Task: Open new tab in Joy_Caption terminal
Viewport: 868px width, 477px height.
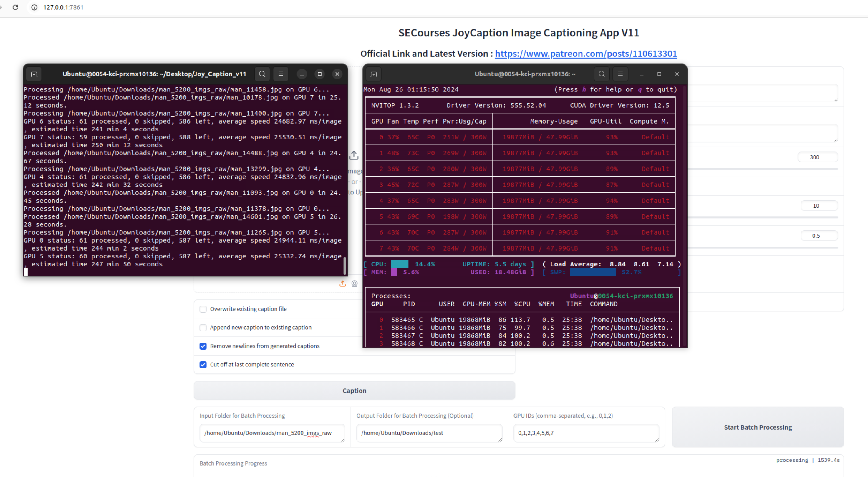Action: coord(34,74)
